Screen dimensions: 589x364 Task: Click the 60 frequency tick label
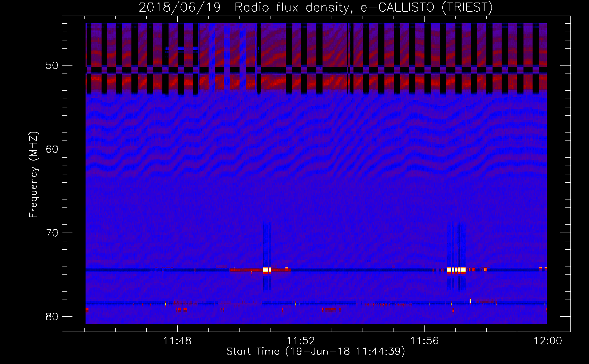[52, 149]
